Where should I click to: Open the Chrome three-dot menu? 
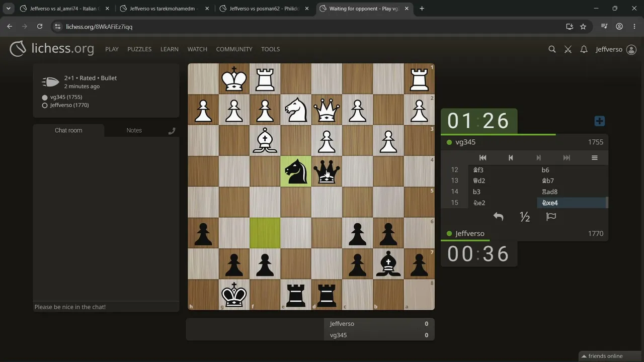(x=634, y=27)
